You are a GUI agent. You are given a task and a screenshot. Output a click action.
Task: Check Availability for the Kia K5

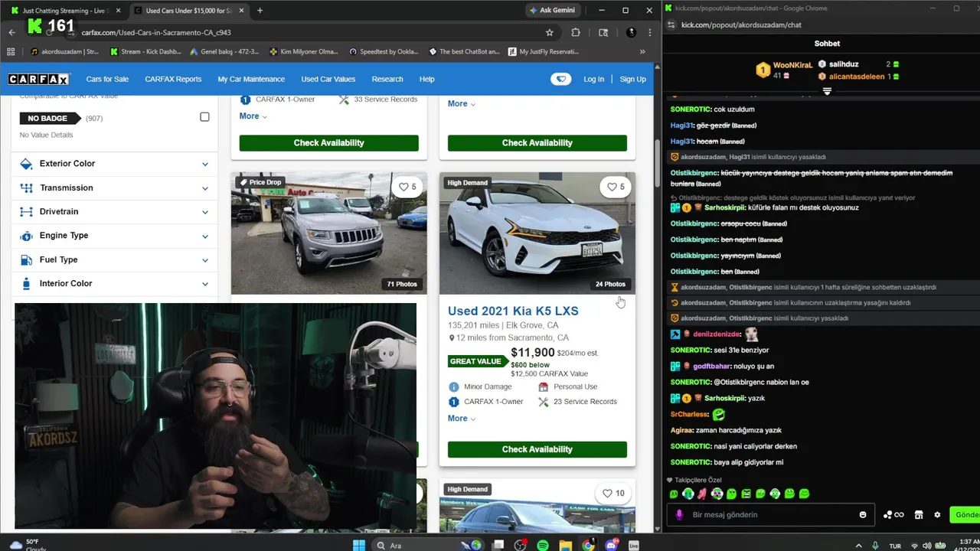point(537,449)
